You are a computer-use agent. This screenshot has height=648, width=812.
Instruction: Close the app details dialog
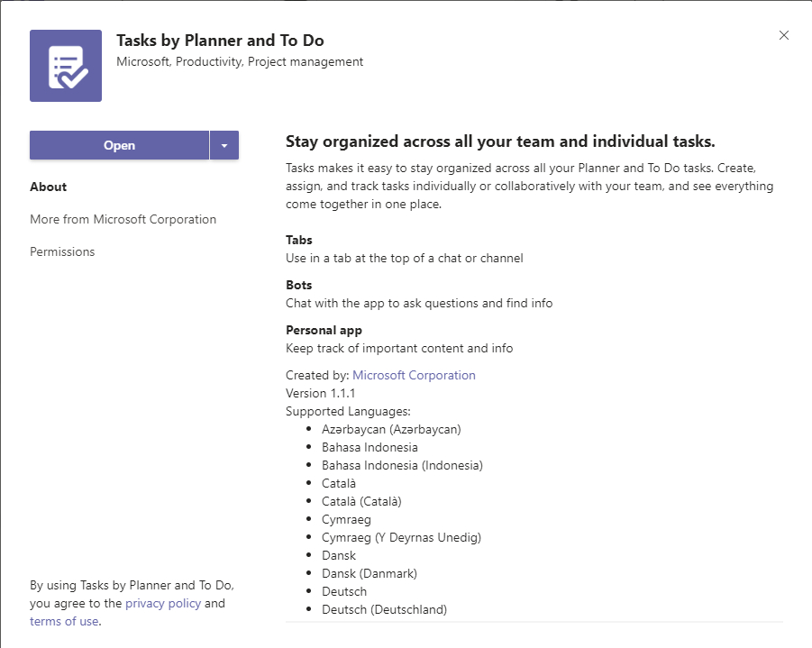point(784,35)
